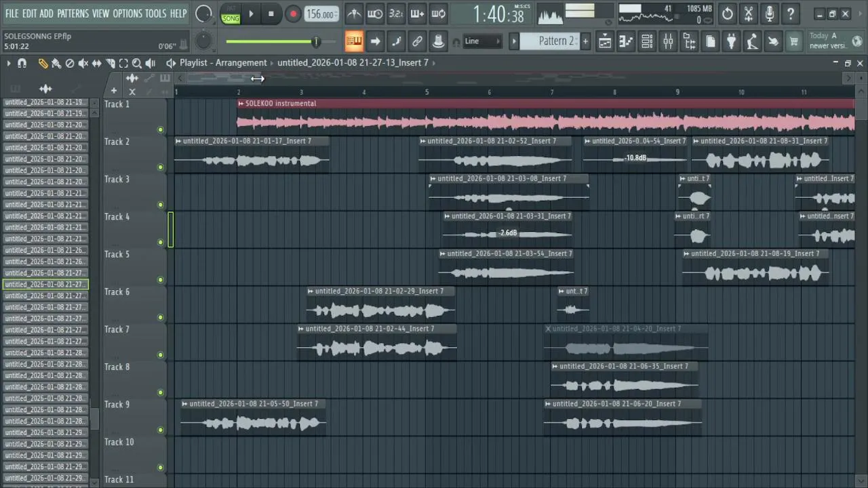Open the plugin picker plug icon

[x=731, y=41]
